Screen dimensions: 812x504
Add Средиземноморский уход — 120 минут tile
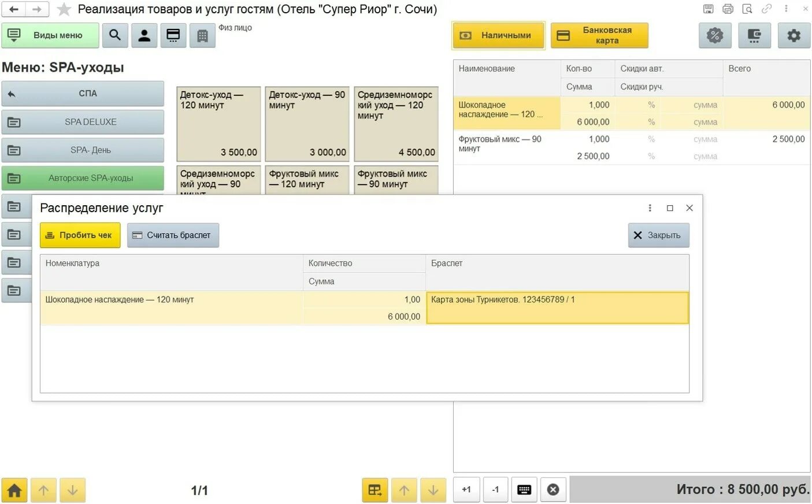coord(396,124)
